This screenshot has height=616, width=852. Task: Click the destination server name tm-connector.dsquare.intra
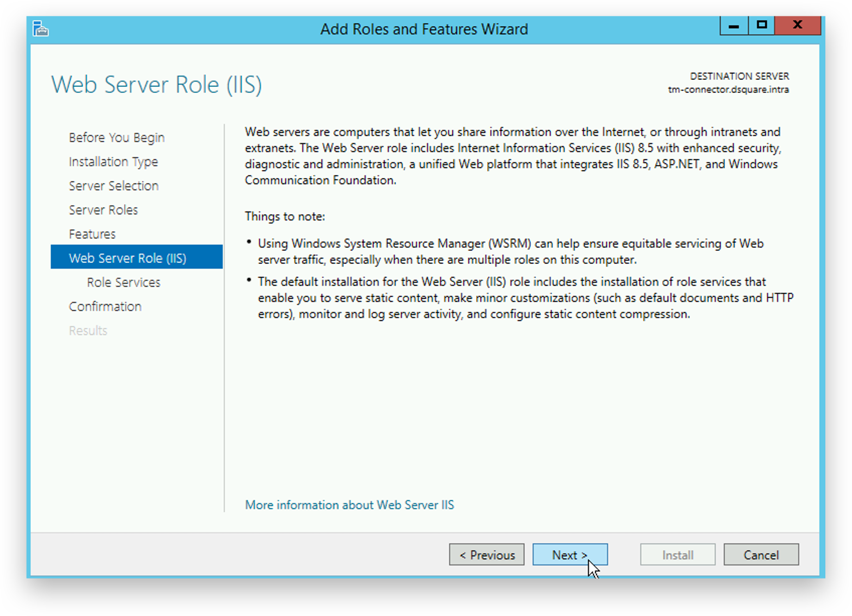coord(728,90)
